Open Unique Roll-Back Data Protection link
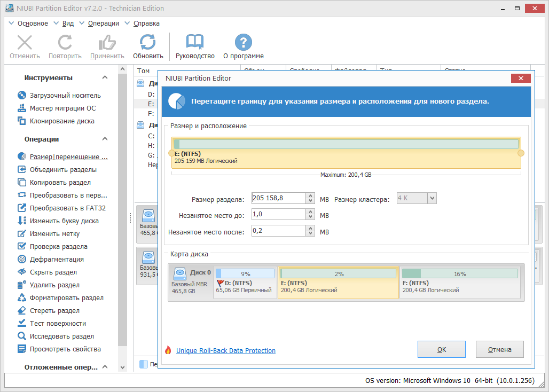Image resolution: width=549 pixels, height=392 pixels. (225, 351)
